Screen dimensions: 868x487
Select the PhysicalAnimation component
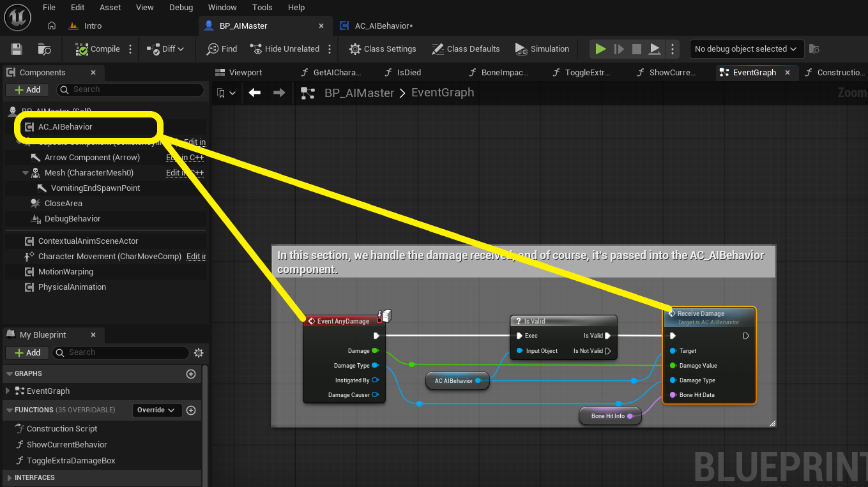72,287
